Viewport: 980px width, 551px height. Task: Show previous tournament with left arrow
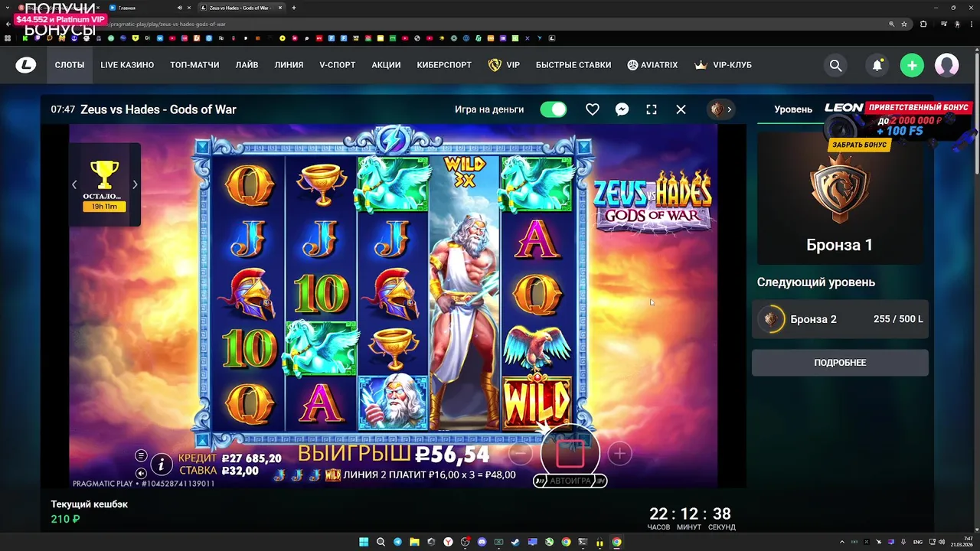point(74,184)
